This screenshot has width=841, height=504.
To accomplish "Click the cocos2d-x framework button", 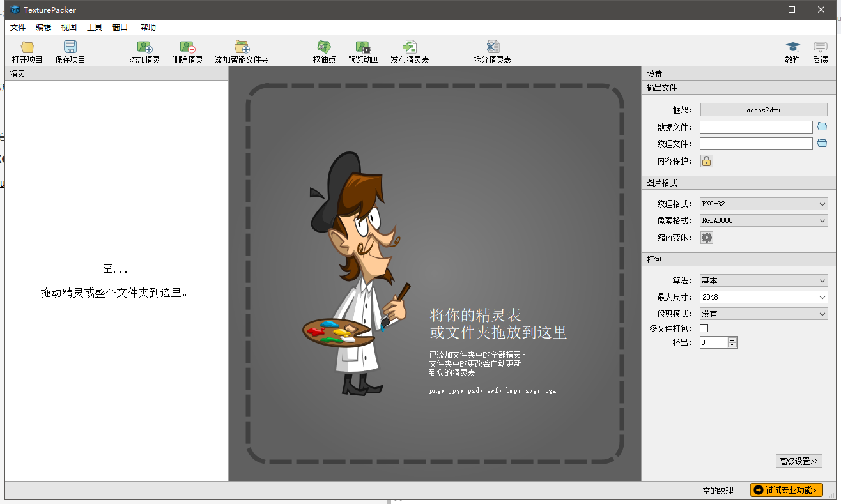I will click(x=764, y=110).
